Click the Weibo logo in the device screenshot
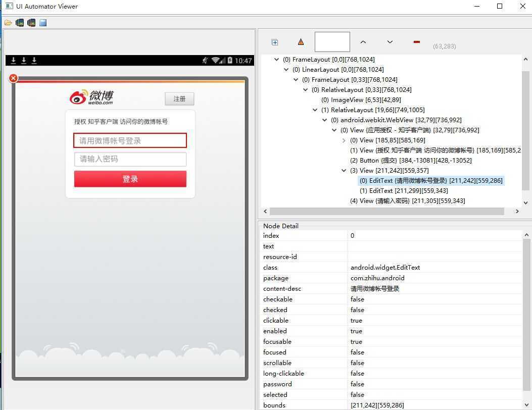 tap(91, 97)
